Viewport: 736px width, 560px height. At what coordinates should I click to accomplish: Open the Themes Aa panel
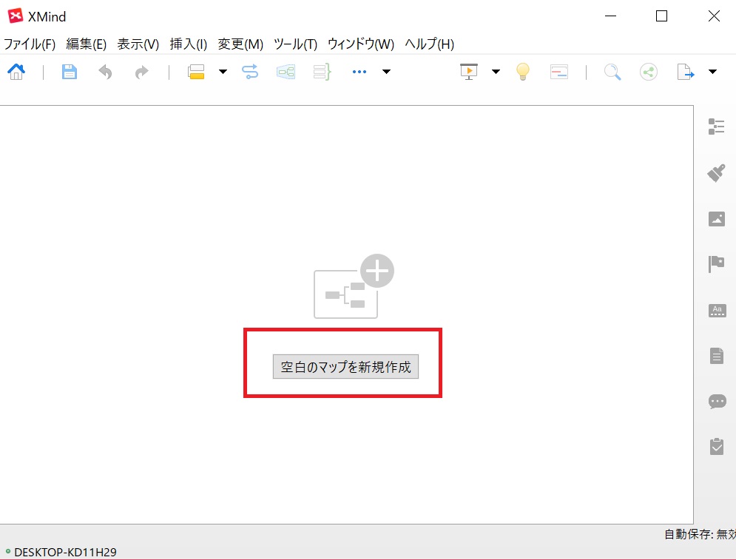coord(717,310)
